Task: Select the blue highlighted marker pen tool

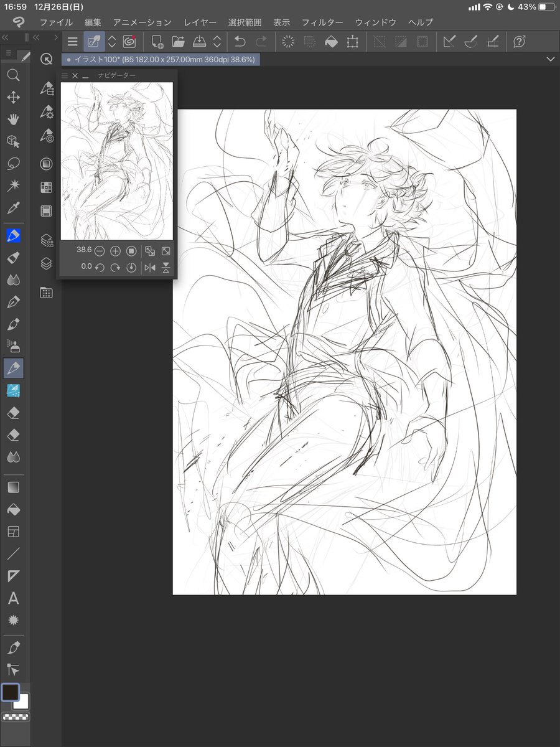Action: 13,236
